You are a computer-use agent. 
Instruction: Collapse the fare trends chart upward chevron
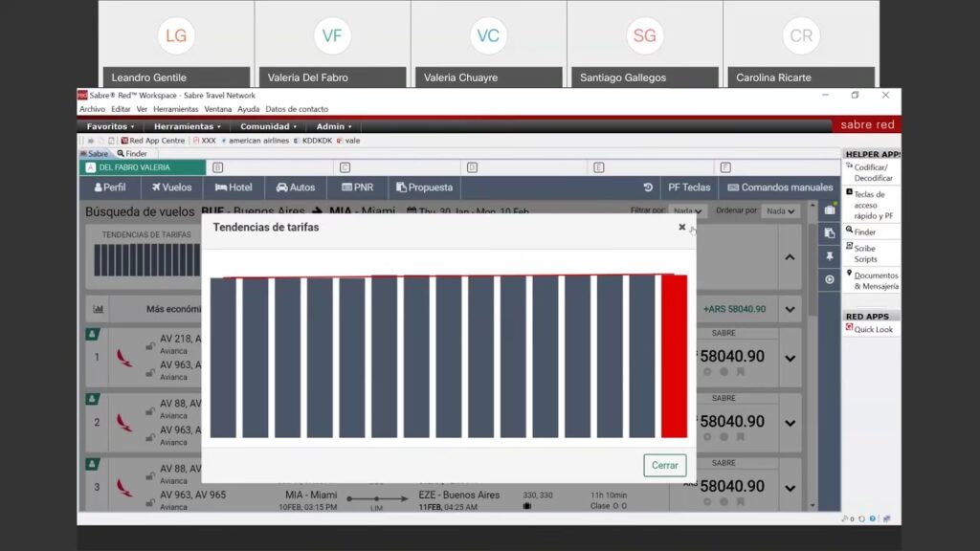790,257
